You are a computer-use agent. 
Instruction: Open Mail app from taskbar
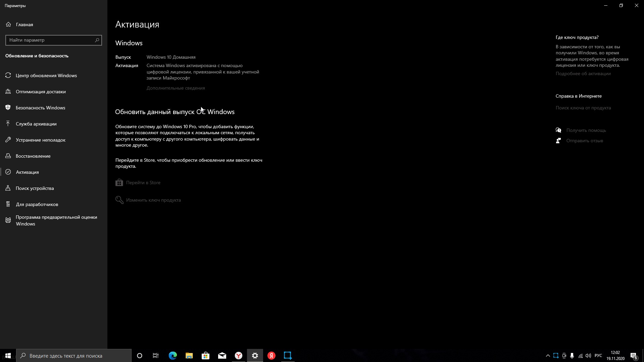(222, 356)
